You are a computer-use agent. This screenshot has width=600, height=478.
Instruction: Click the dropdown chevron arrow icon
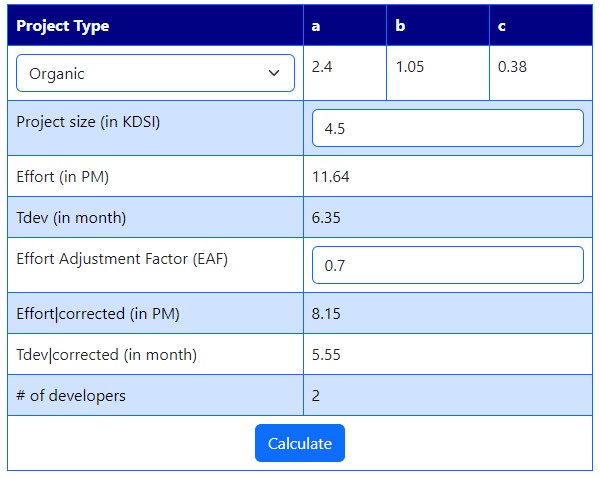(274, 73)
